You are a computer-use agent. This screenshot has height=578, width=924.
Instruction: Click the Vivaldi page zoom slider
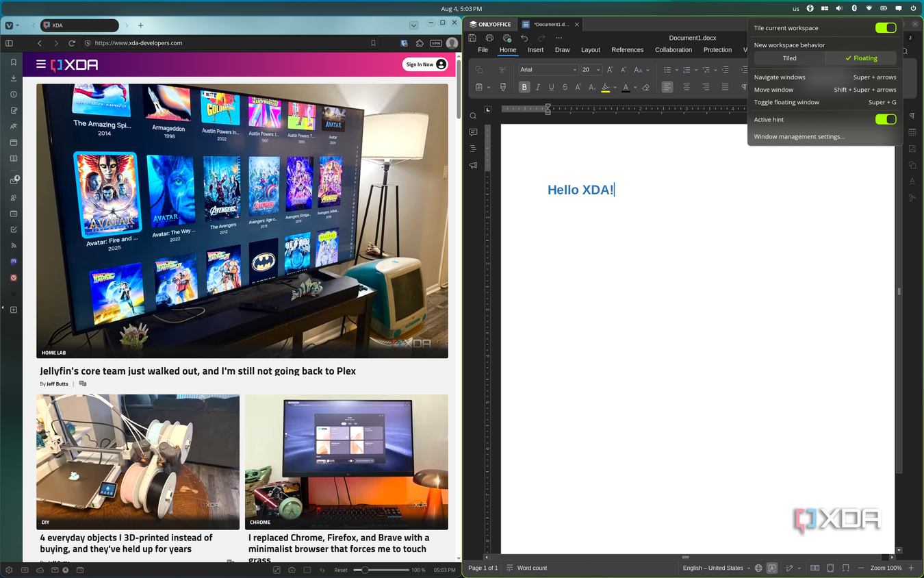click(x=381, y=570)
